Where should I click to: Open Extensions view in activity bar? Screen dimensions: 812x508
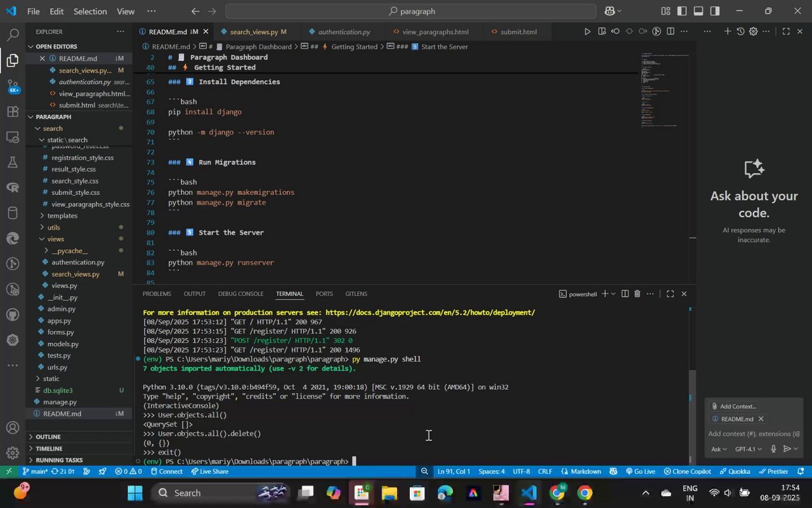coord(13,112)
